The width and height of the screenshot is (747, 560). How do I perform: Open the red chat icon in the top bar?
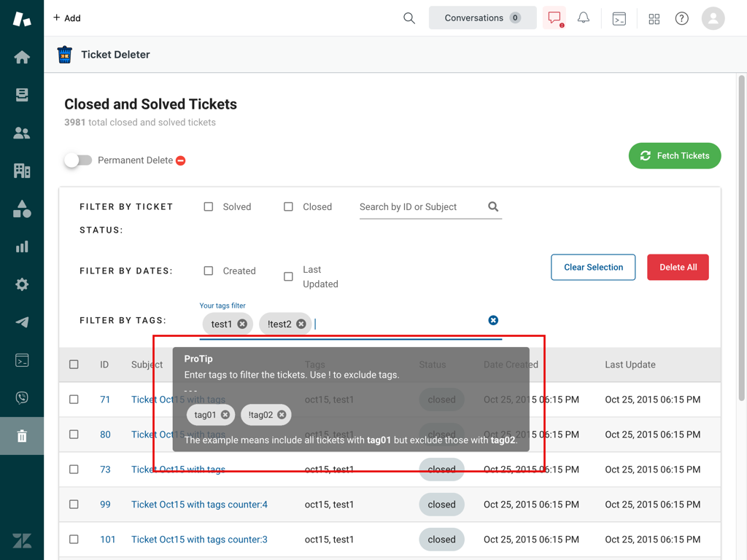554,18
